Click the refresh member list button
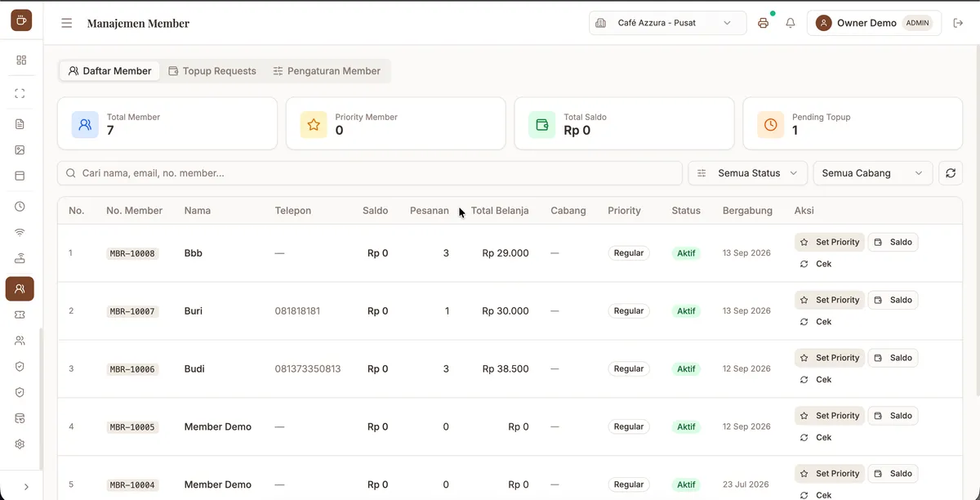The height and width of the screenshot is (500, 980). (951, 173)
